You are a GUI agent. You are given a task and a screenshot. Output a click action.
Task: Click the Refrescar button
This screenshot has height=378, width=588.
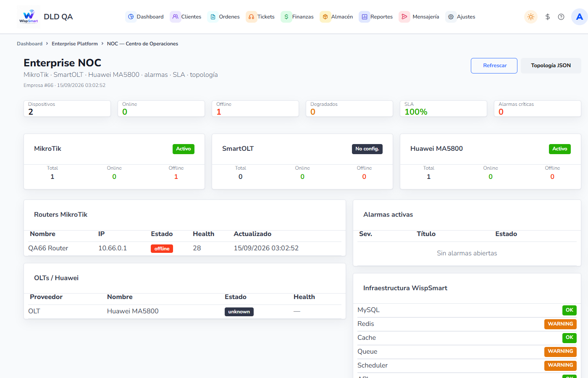[x=494, y=66]
